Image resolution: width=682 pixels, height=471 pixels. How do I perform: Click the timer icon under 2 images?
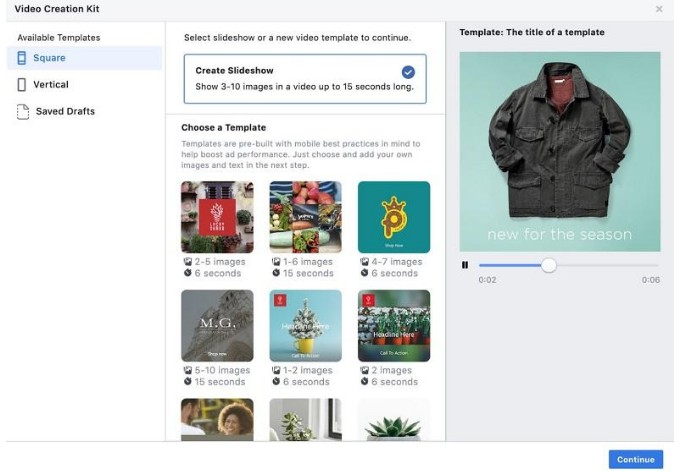point(364,381)
